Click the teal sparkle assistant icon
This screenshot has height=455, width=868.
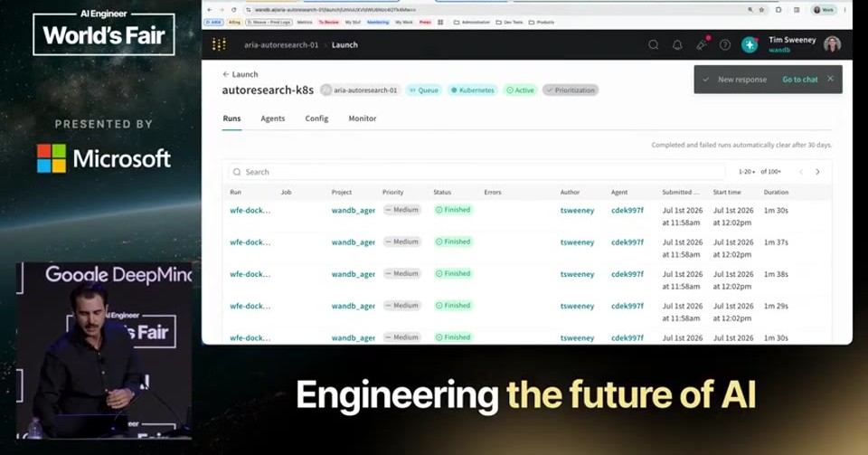coord(750,45)
